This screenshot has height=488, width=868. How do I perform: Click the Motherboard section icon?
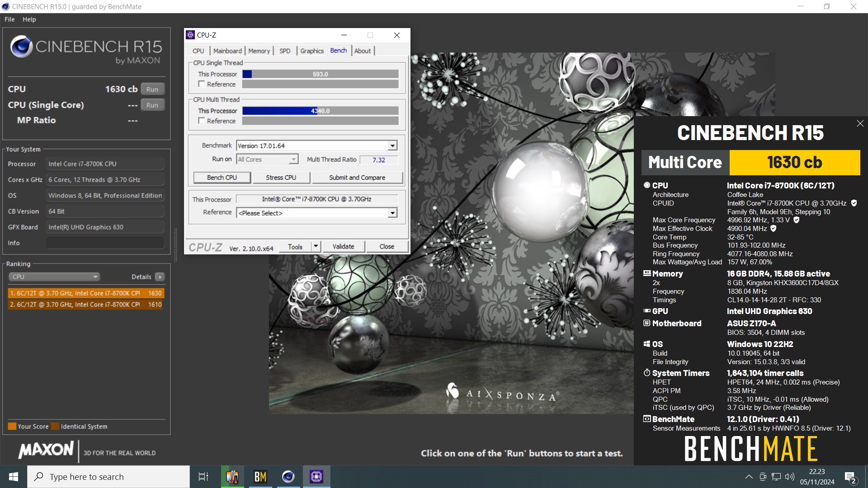(x=647, y=323)
